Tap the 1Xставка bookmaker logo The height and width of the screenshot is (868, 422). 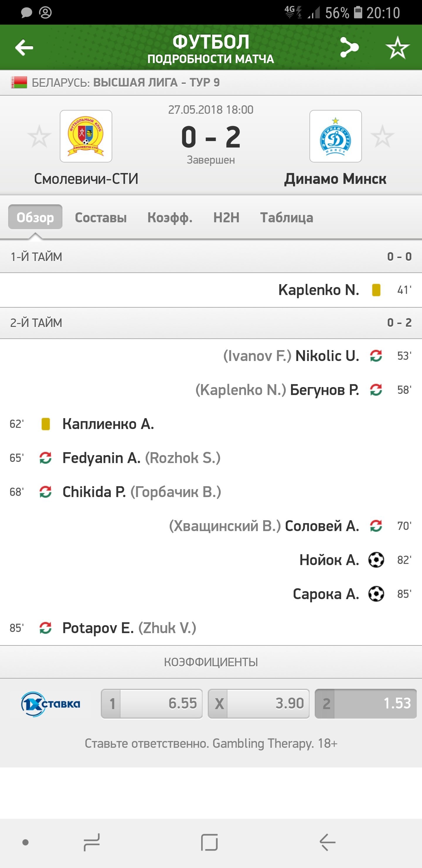tap(50, 704)
